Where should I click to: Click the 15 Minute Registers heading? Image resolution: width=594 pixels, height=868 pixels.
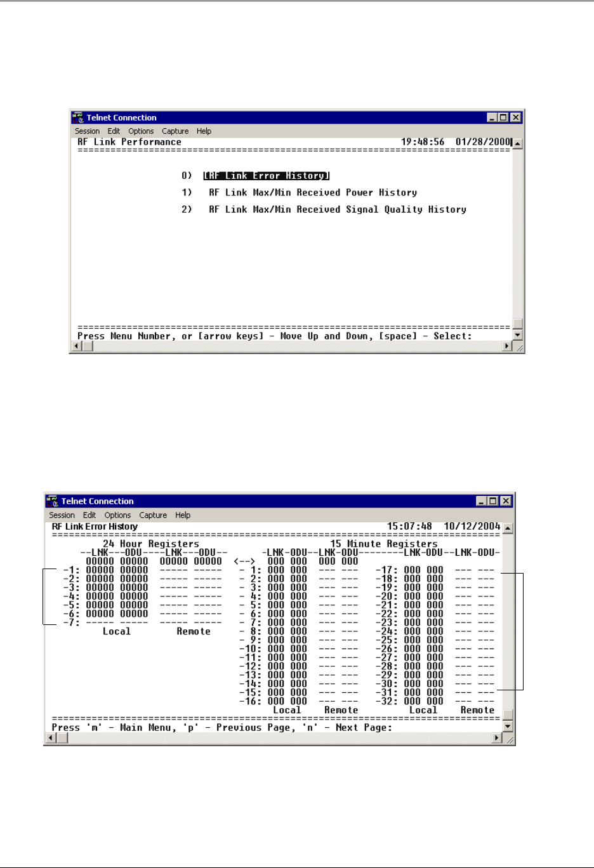click(x=384, y=544)
